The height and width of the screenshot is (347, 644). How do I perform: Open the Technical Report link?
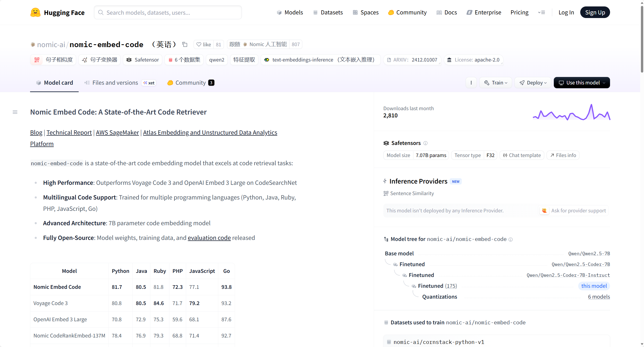[69, 133]
